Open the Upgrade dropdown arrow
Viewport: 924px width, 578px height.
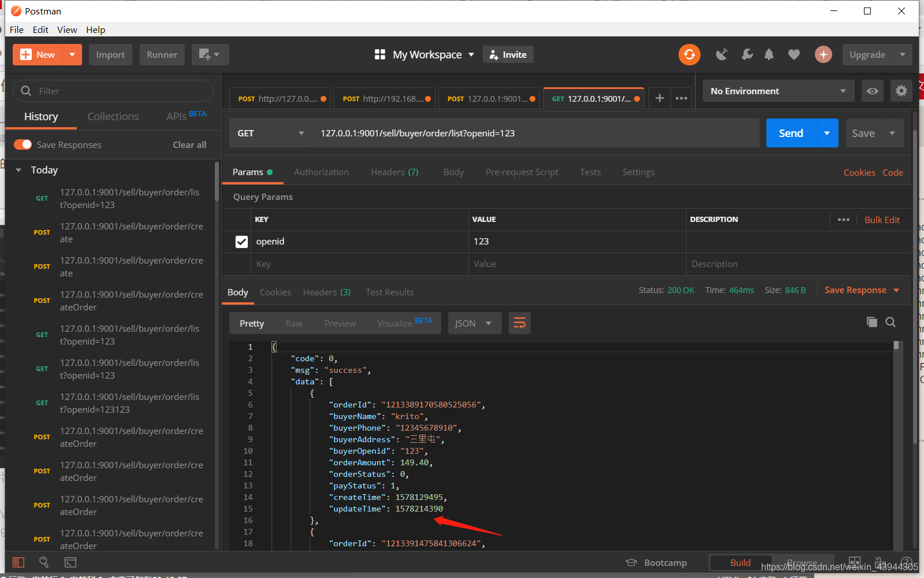[x=903, y=54]
